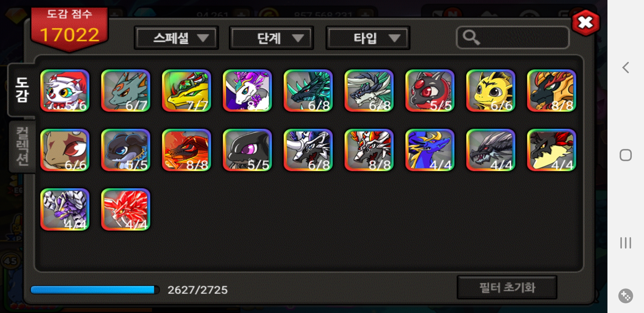Click the 필터 초기화 button

pyautogui.click(x=507, y=287)
